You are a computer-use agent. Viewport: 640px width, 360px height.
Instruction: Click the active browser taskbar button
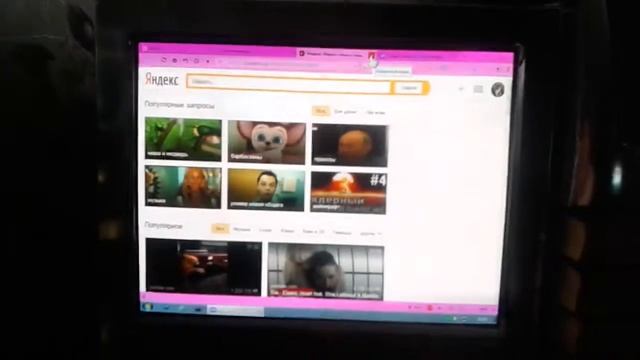pos(236,311)
